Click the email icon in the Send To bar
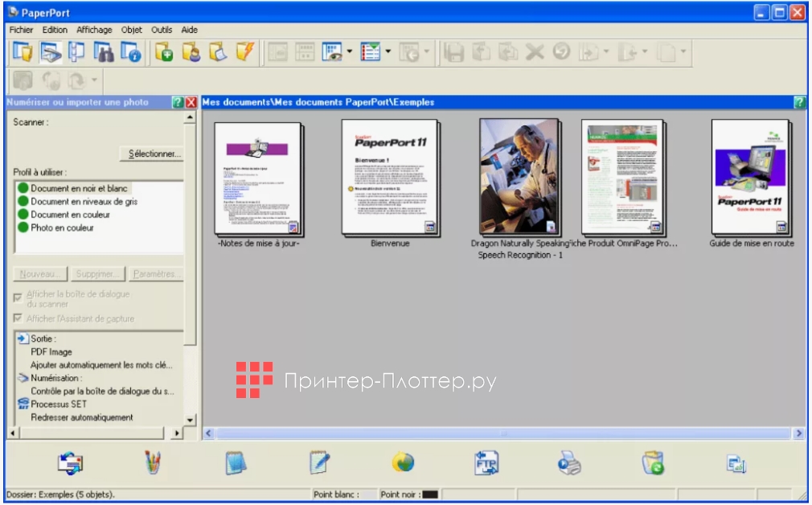The image size is (812, 505). tap(736, 462)
